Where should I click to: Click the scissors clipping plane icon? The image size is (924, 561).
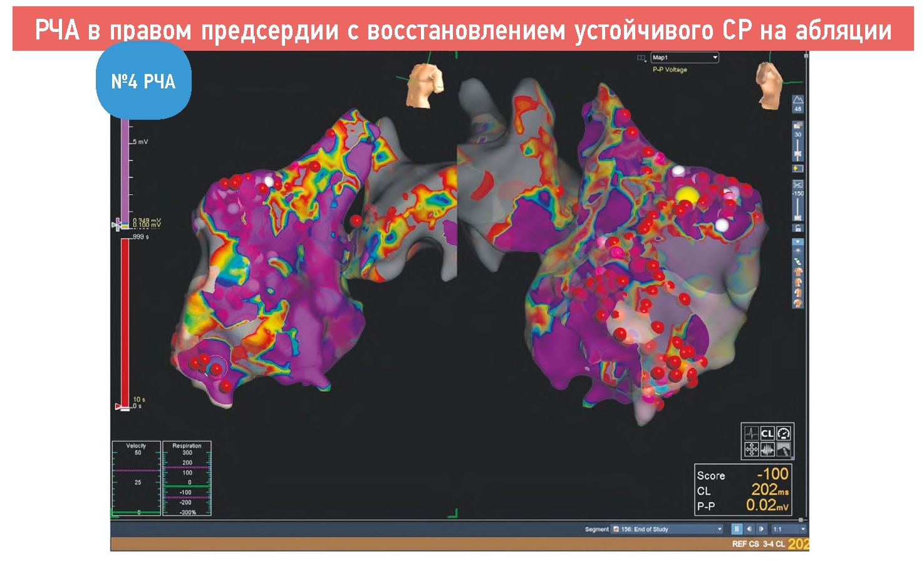[797, 184]
